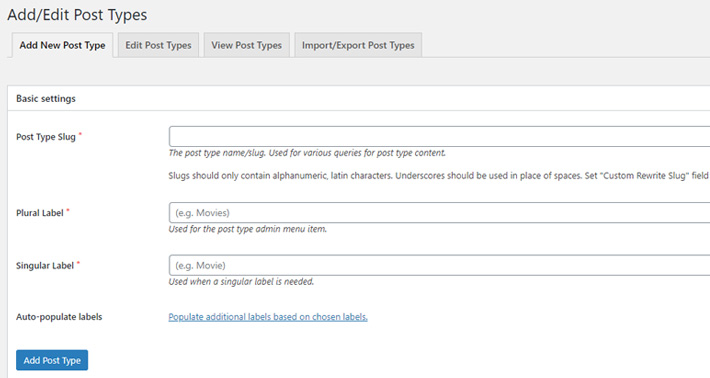Open the View Post Types tab

246,45
